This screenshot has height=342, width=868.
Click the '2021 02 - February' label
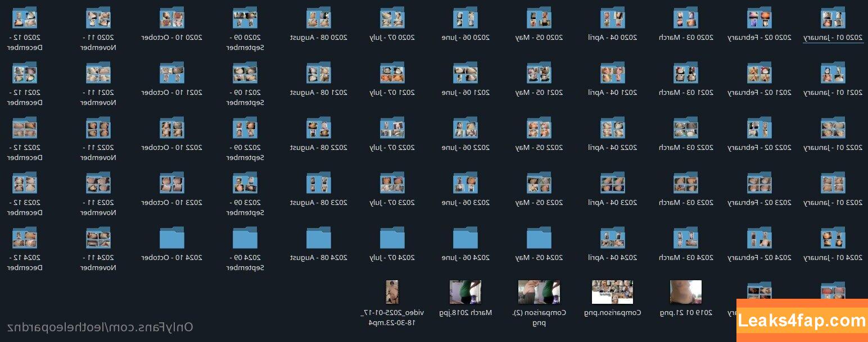click(759, 92)
